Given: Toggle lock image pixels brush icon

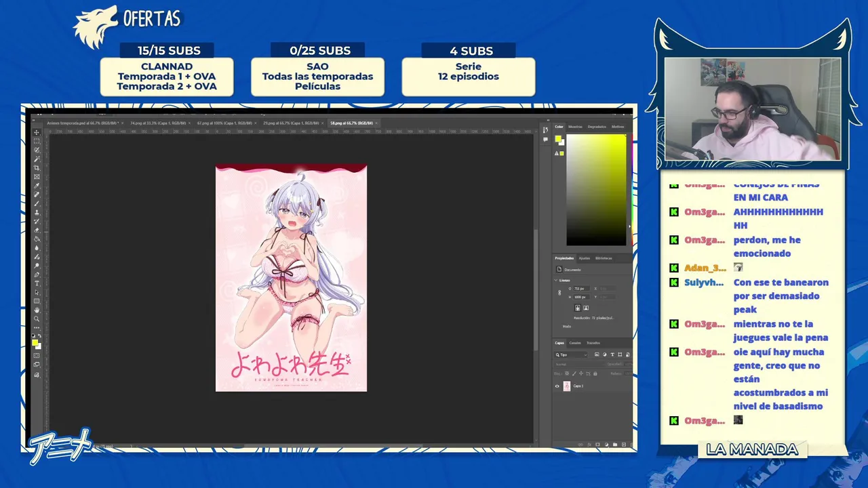Looking at the screenshot, I should (574, 373).
